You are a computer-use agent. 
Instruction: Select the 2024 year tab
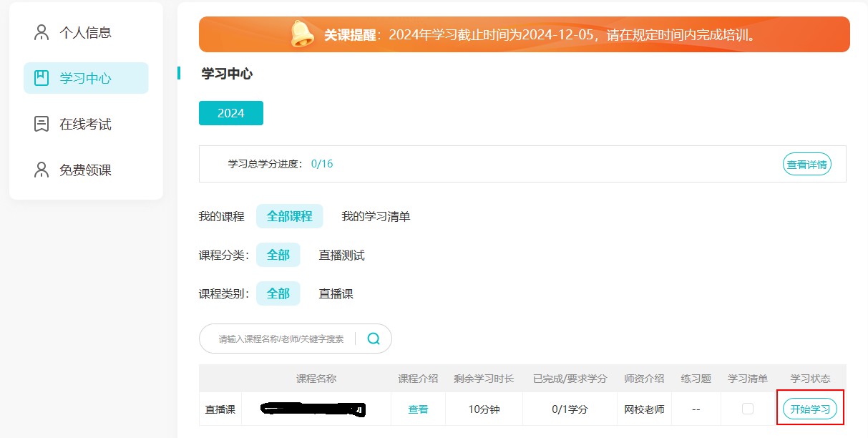click(230, 112)
